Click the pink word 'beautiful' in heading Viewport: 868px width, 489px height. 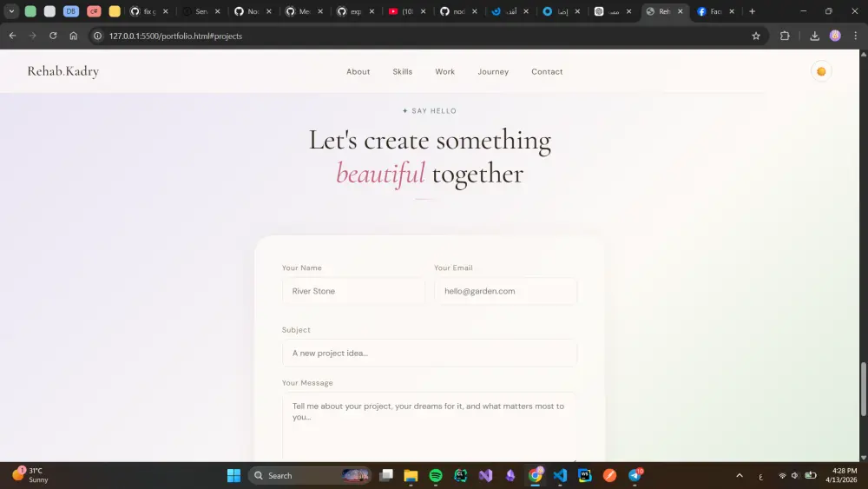(x=381, y=174)
